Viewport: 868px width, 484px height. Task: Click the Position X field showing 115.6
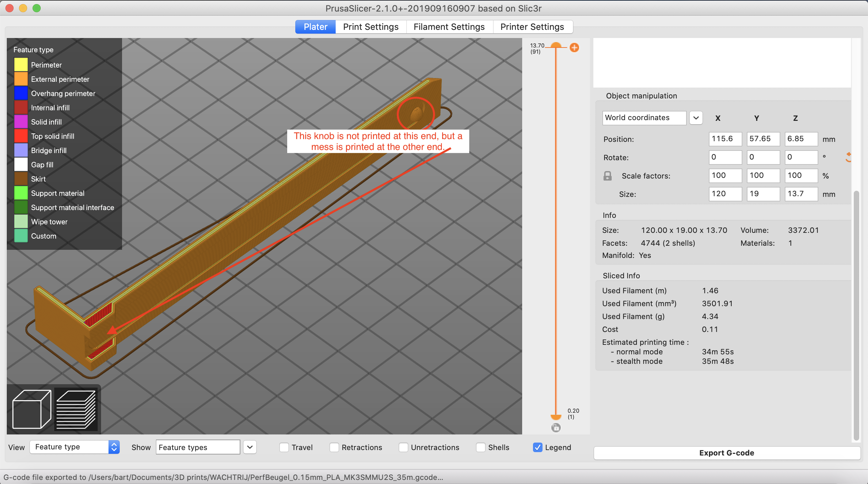pyautogui.click(x=725, y=139)
